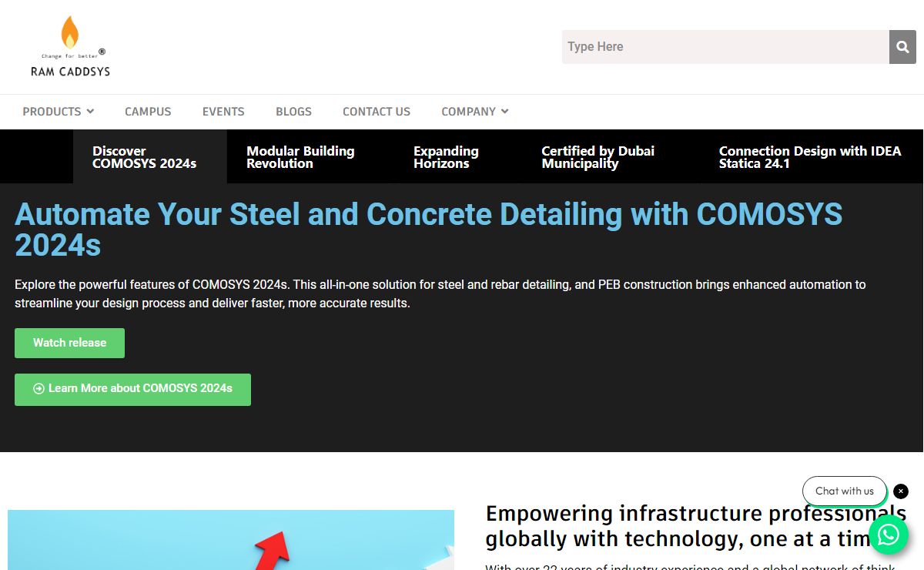This screenshot has height=570, width=924.
Task: Navigate to CONTACT US
Action: (377, 112)
